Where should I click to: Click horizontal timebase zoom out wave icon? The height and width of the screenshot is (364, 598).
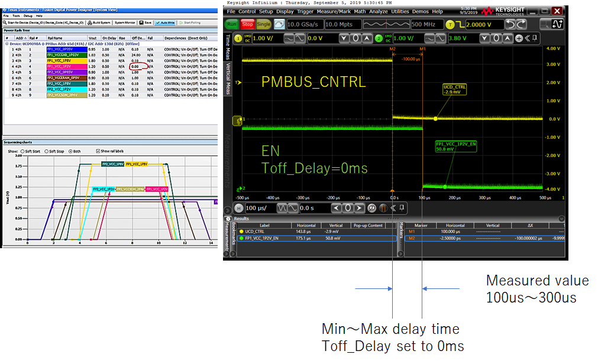(x=282, y=208)
